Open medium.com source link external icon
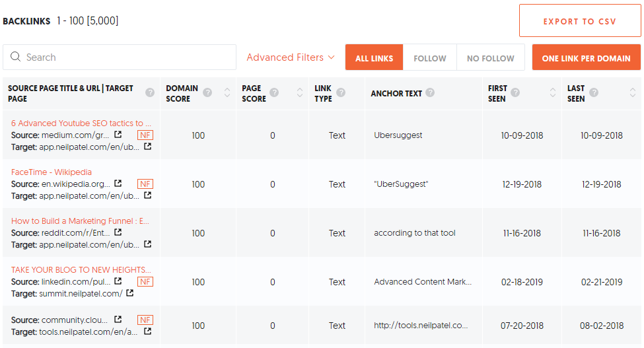 [118, 134]
